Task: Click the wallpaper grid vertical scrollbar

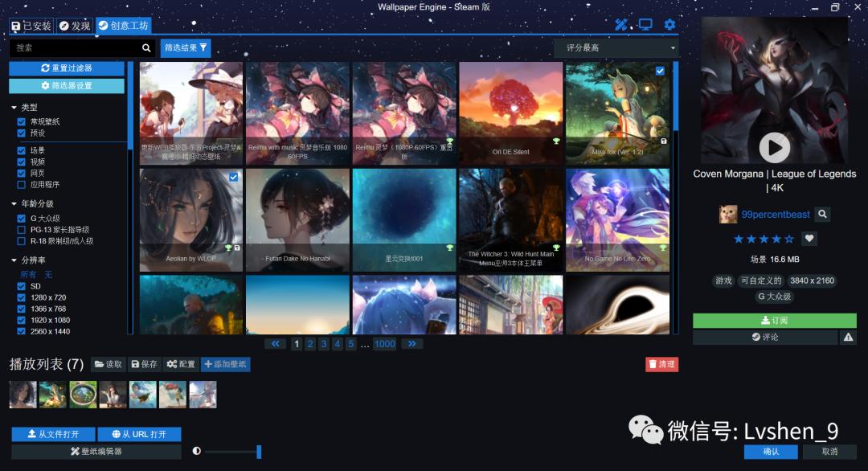Action: tap(675, 97)
